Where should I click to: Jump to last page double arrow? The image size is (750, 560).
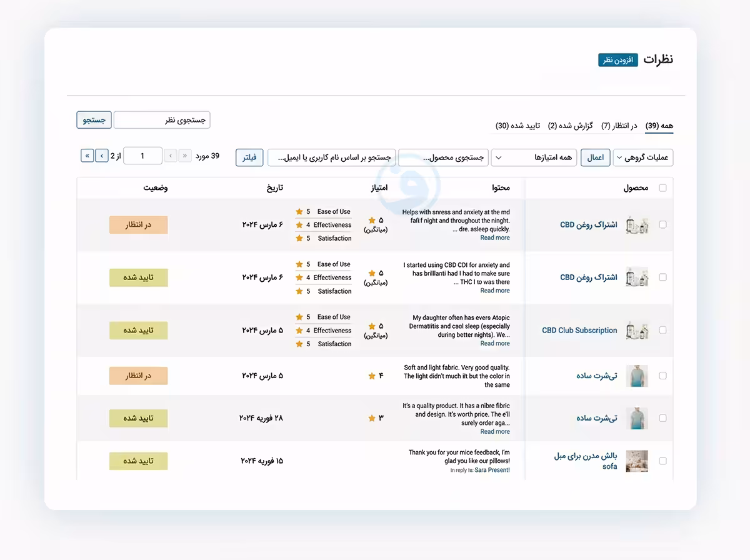click(87, 156)
